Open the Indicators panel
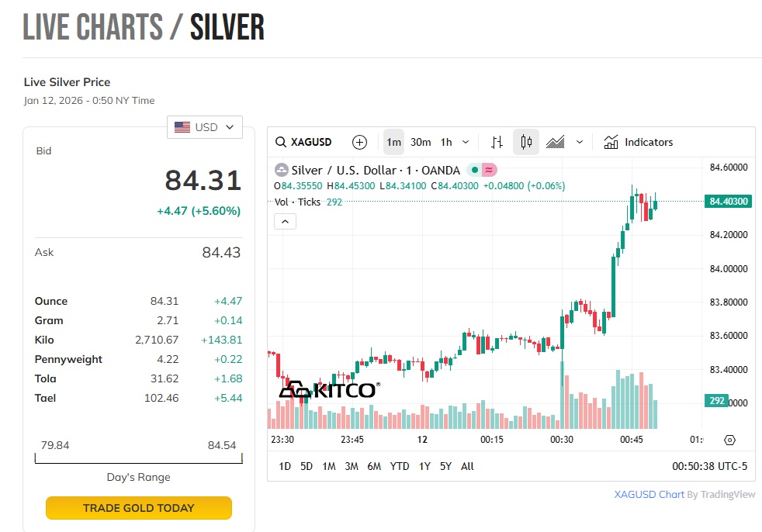This screenshot has width=762, height=532. point(638,142)
